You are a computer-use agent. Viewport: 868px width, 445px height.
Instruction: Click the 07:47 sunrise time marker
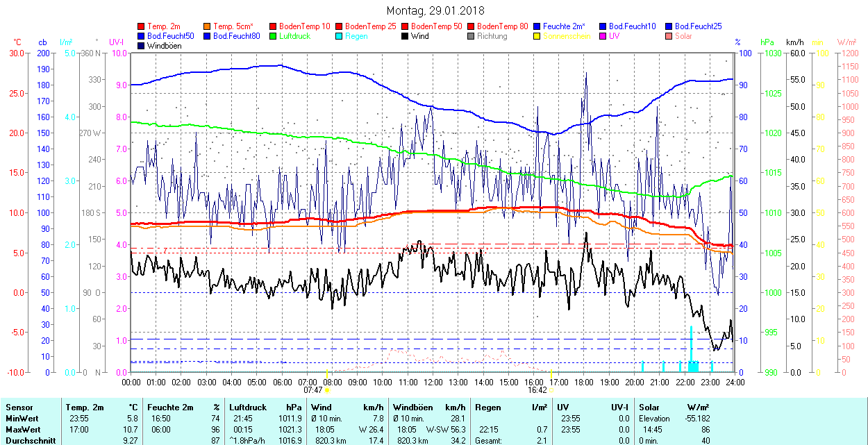313,390
